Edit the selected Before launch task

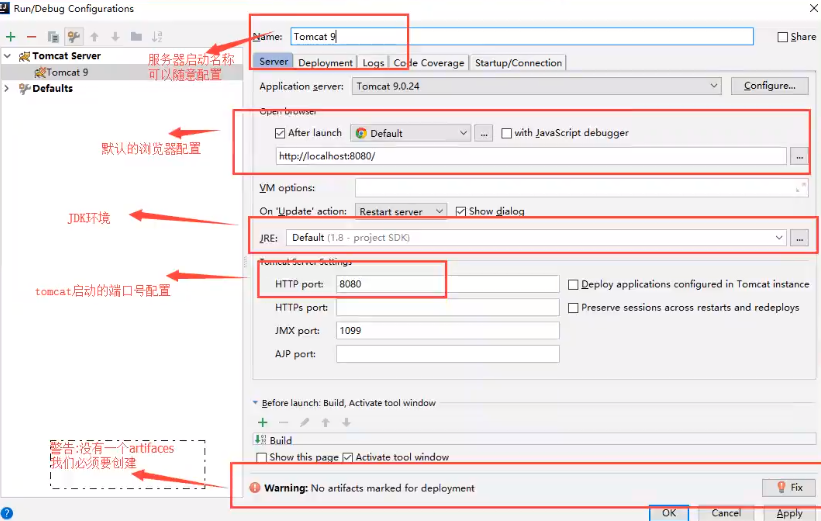click(305, 423)
